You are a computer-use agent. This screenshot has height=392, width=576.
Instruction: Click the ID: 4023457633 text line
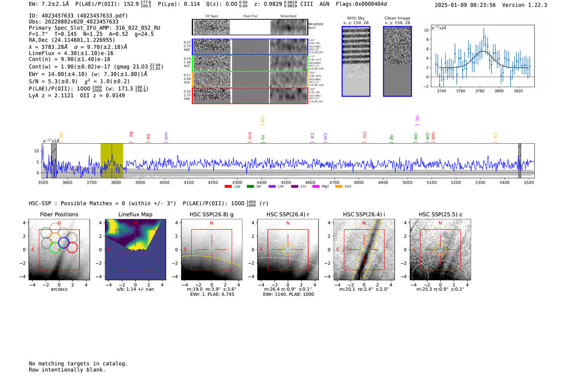click(x=78, y=16)
